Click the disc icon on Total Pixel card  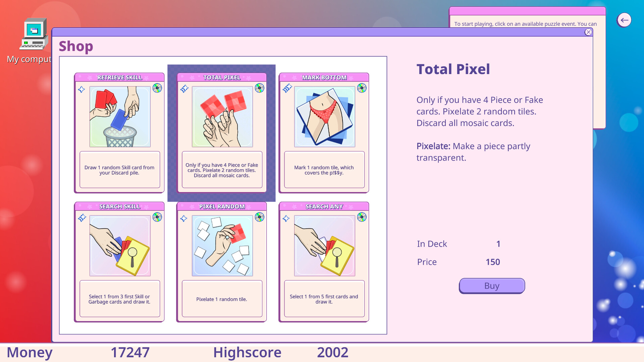(x=259, y=88)
